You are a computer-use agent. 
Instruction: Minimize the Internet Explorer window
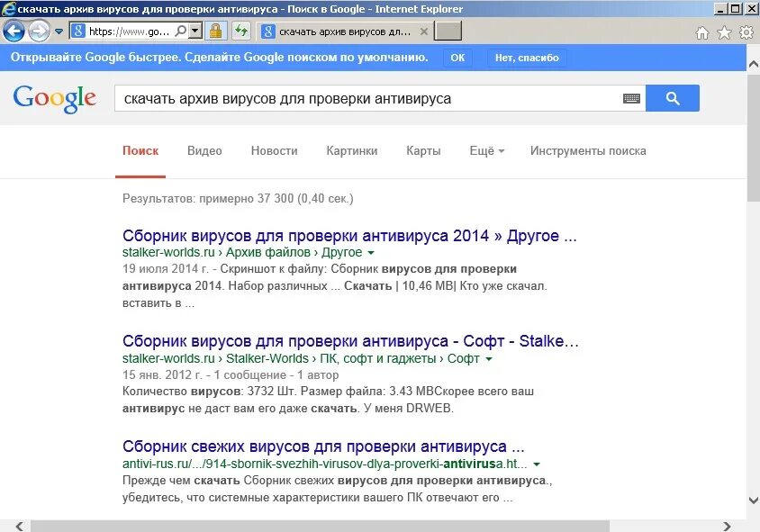(720, 9)
